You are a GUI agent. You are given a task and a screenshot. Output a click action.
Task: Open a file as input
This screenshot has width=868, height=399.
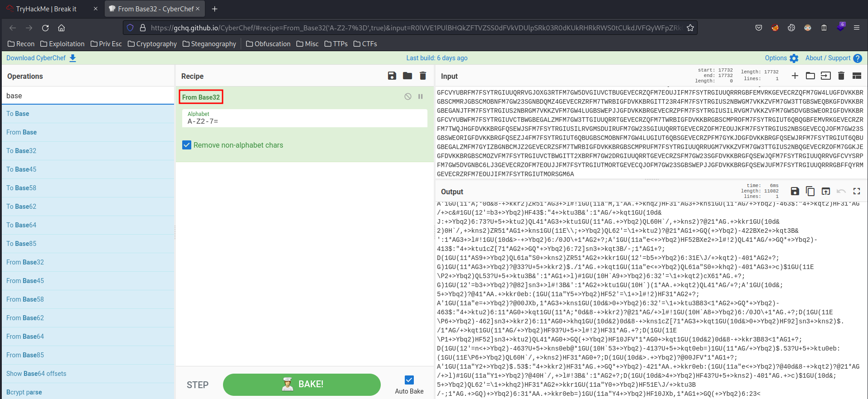826,76
